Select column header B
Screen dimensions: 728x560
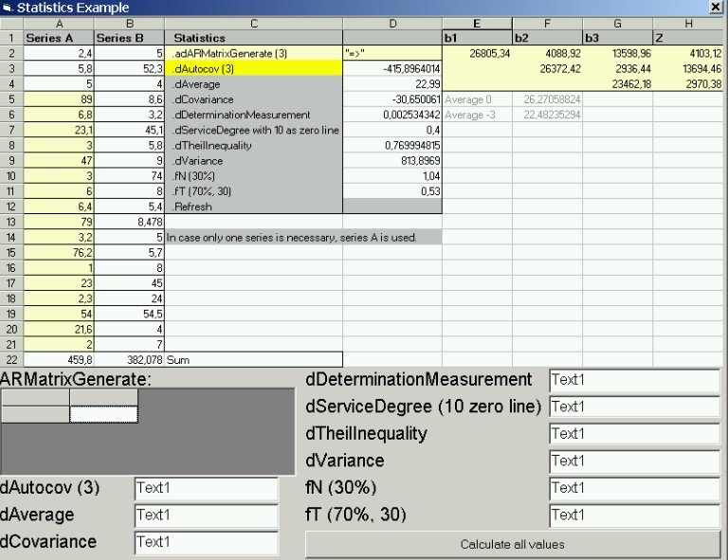pos(130,24)
